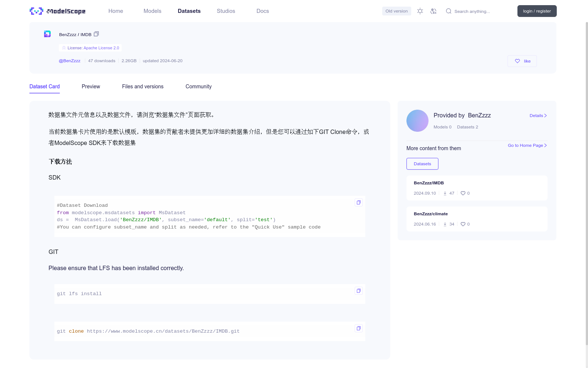Open the BenZzzz/climate dataset card
Screen dimensions: 588x368
(477, 219)
